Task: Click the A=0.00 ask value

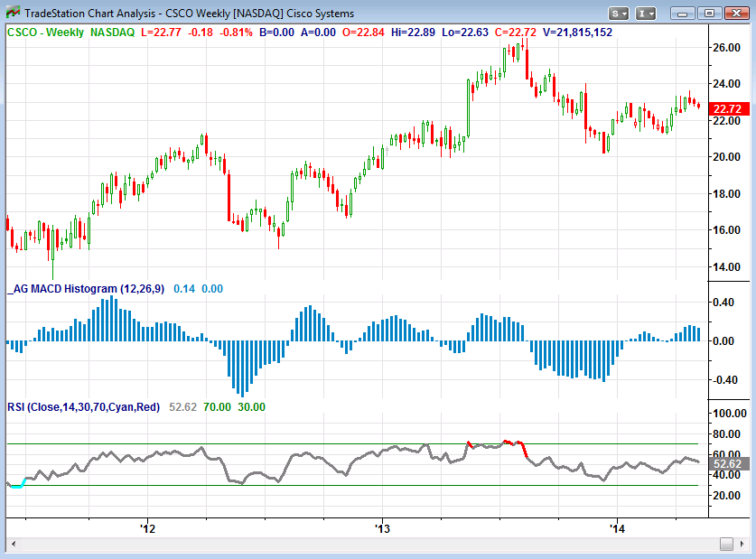Action: [x=318, y=33]
